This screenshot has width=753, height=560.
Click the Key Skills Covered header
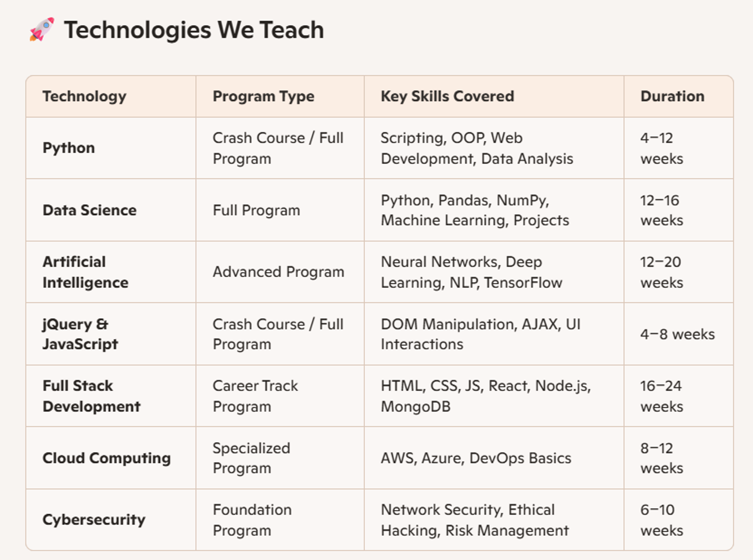(x=447, y=96)
